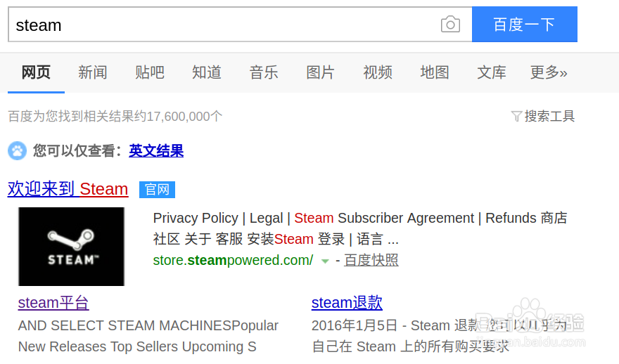Select the 网页 tab
Viewport: 619px width, 364px height.
point(36,72)
